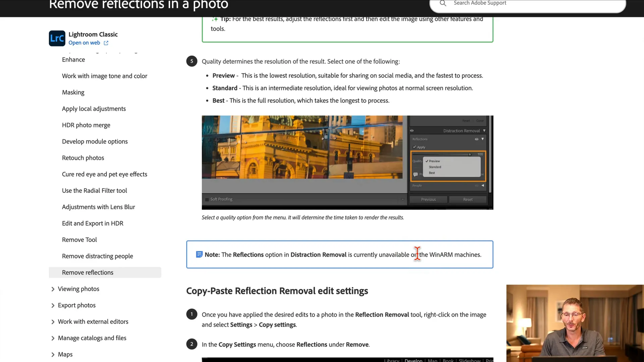Expand the Export photos chevron
Viewport: 644px width, 362px height.
pos(53,306)
